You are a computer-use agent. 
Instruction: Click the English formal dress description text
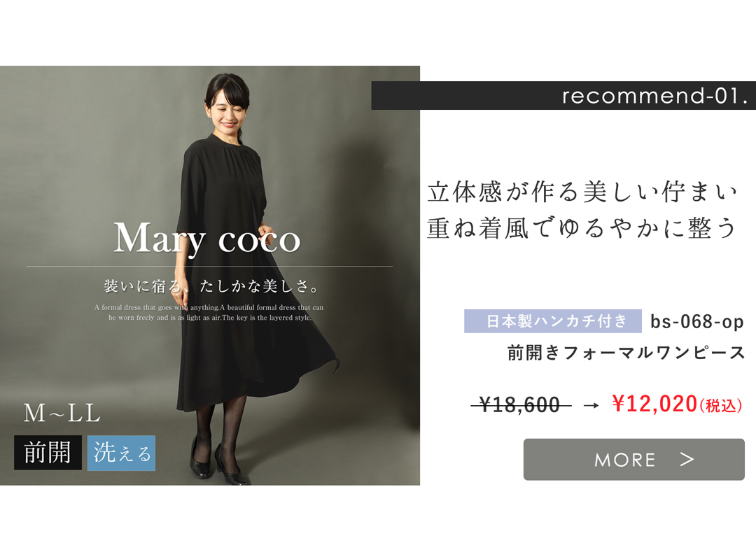(209, 312)
